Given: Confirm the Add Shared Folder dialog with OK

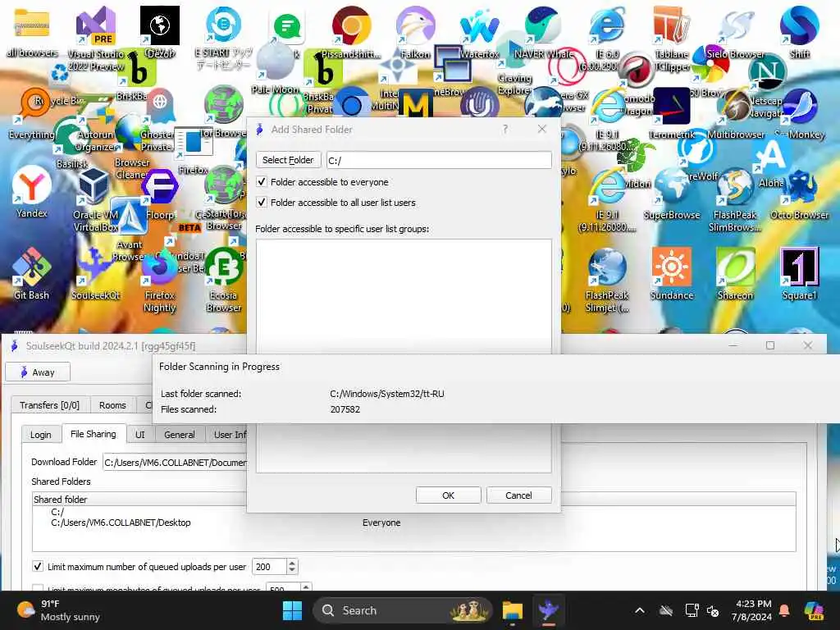Looking at the screenshot, I should click(x=449, y=495).
